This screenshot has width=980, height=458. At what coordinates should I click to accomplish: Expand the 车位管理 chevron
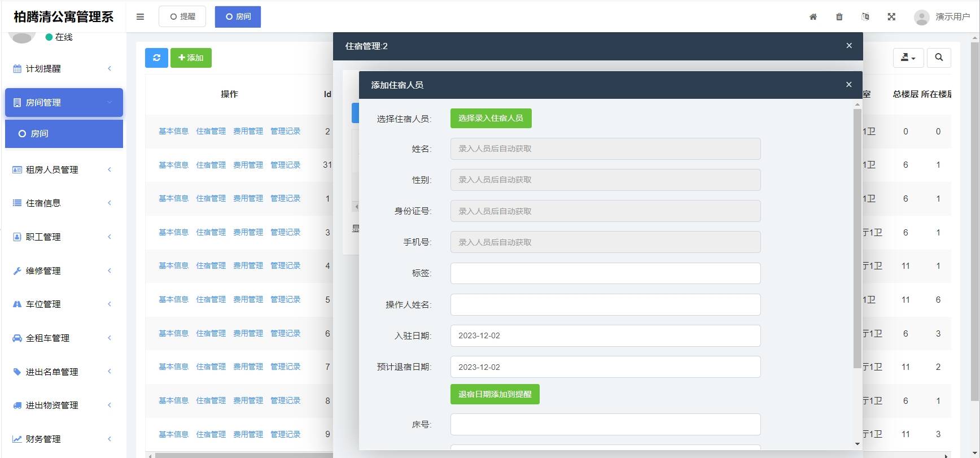[110, 304]
